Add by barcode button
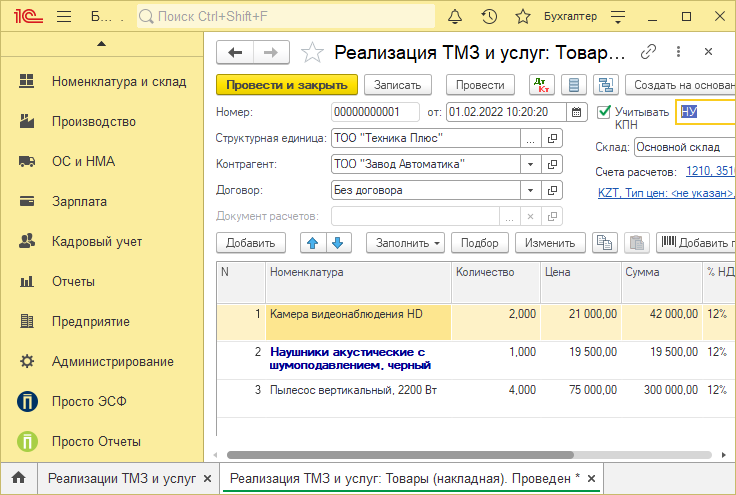 (696, 243)
